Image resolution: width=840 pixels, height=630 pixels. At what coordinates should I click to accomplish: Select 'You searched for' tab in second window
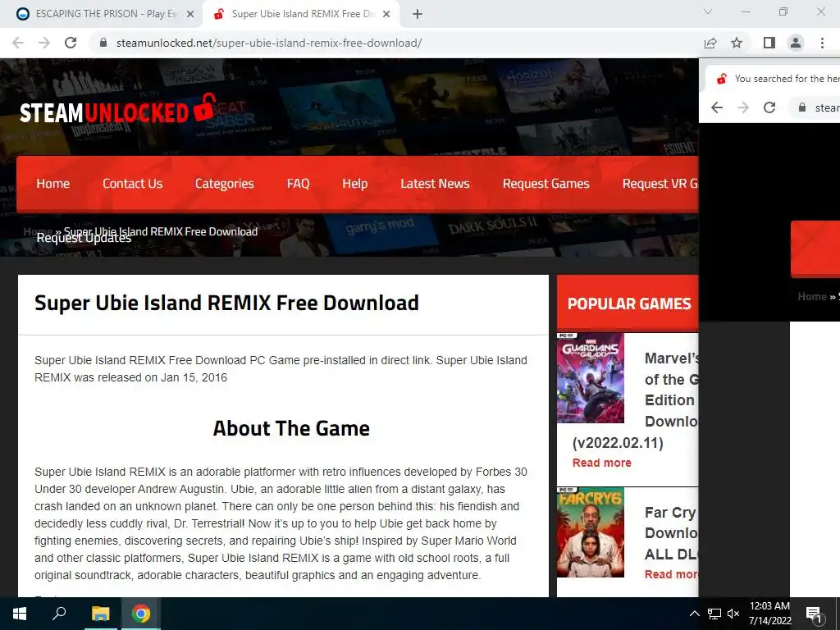[773, 79]
